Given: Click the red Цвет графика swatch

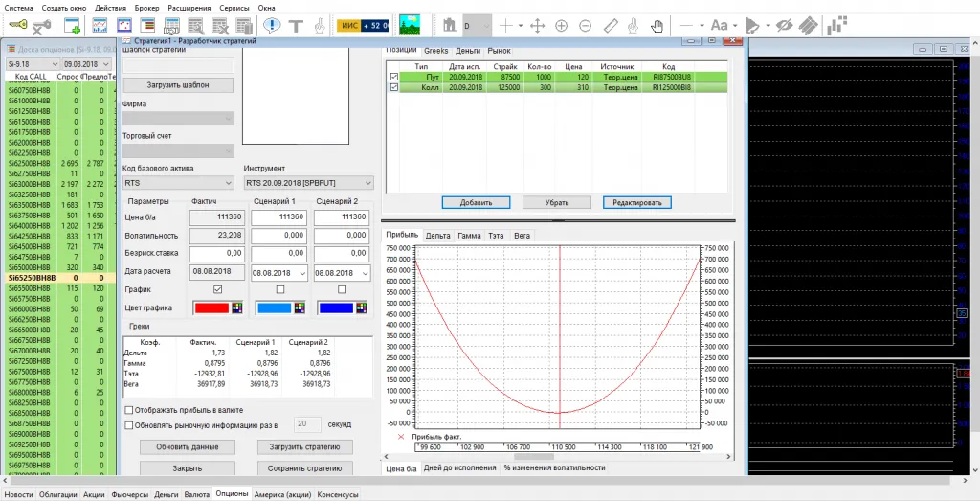Looking at the screenshot, I should tap(211, 307).
